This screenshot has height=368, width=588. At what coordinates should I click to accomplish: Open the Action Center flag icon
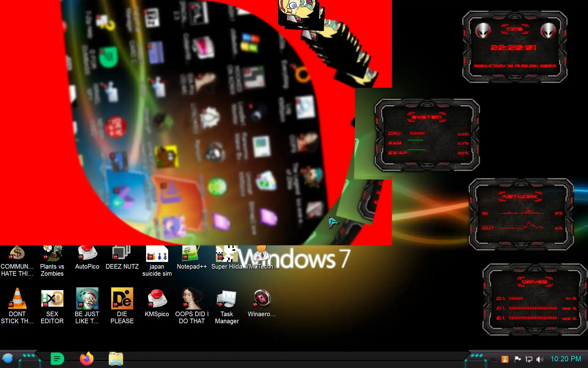(518, 359)
